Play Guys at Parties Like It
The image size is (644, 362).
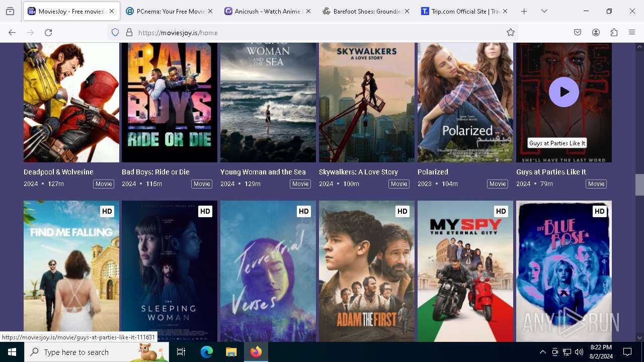pyautogui.click(x=564, y=92)
